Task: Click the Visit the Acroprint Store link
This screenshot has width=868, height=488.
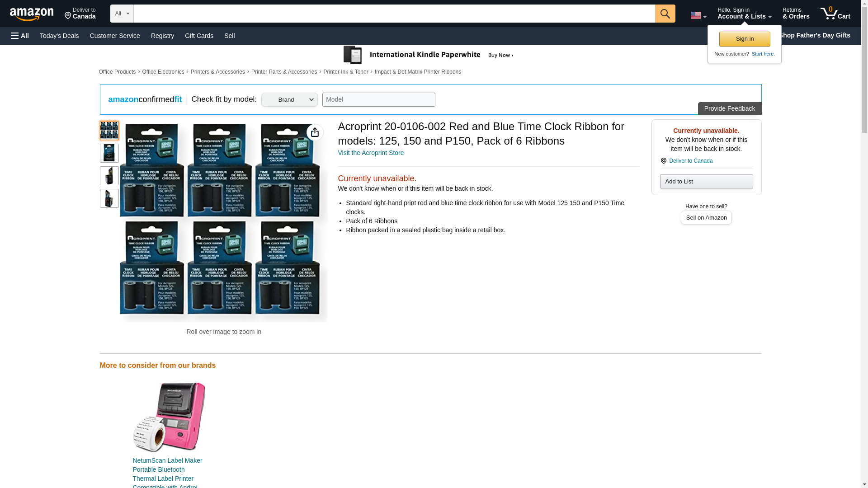Action: click(371, 153)
